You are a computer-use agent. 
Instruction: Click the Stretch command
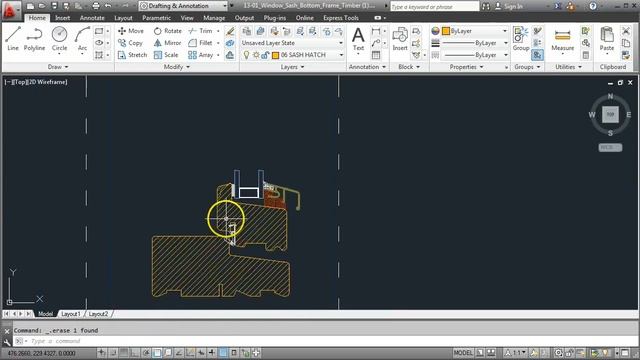pyautogui.click(x=132, y=55)
